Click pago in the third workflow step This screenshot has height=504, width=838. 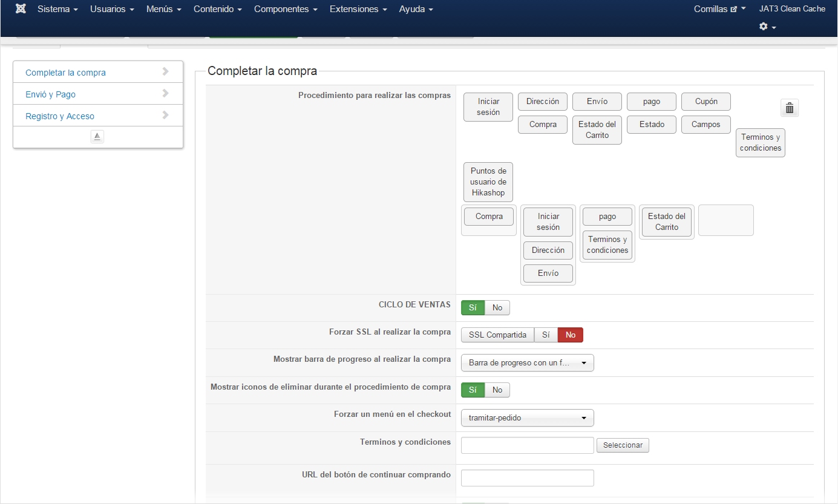coord(607,216)
